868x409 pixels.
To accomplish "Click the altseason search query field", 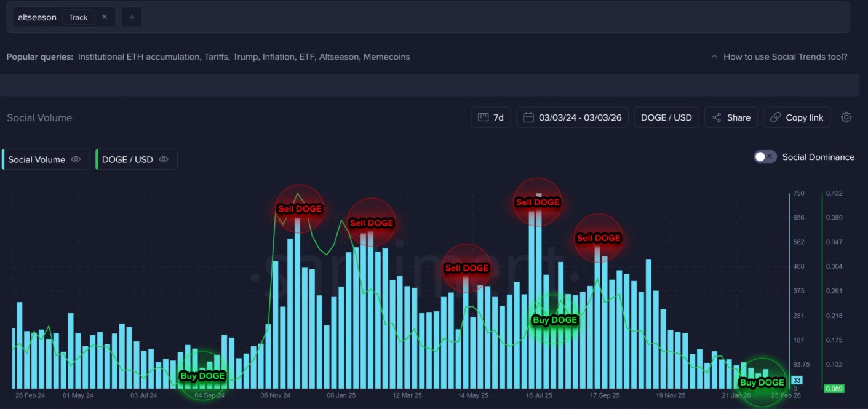I will pos(37,17).
